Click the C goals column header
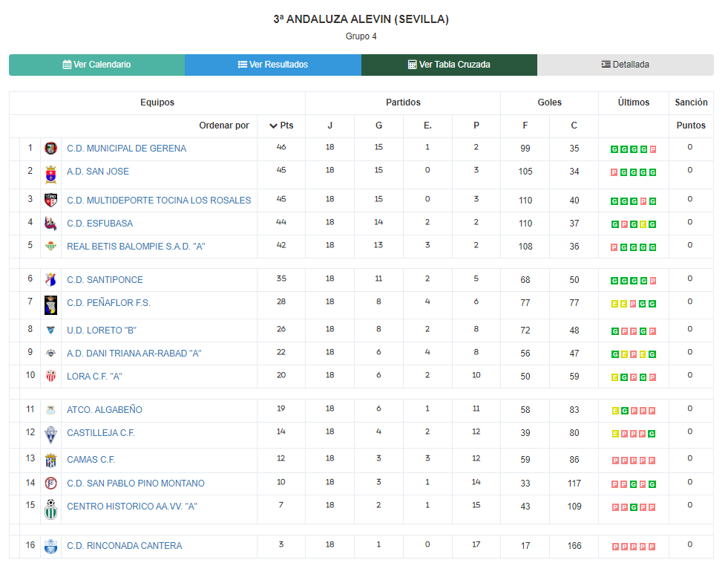Screen dimensions: 728x563 574,126
